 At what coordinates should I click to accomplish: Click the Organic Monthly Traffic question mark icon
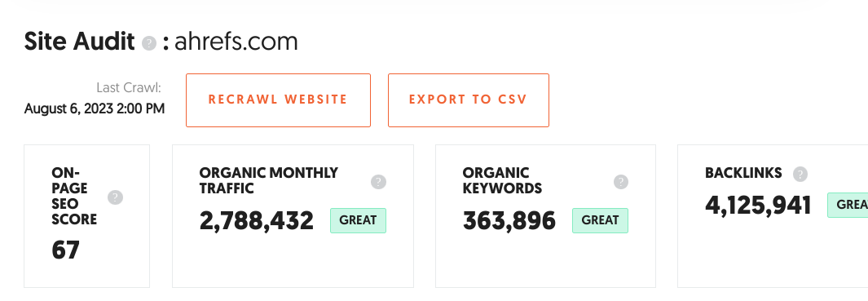(379, 182)
